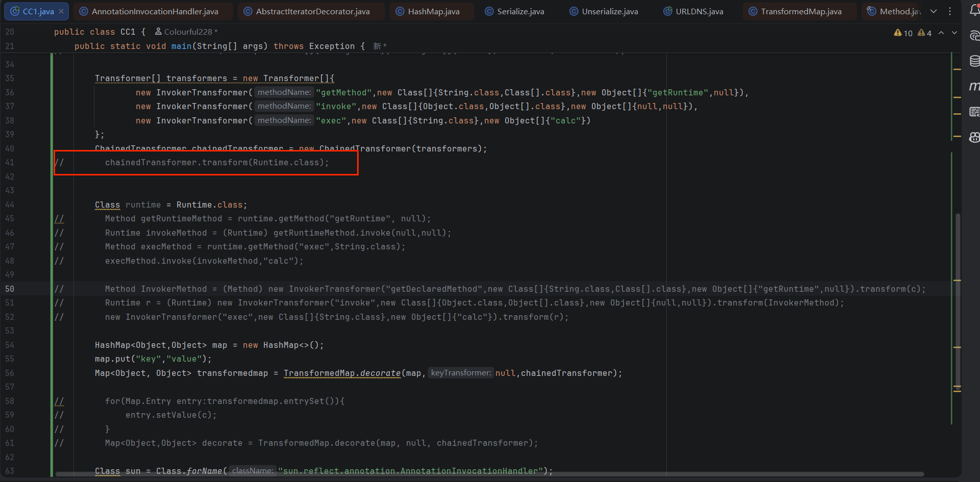Open the Maven tool window
Screen dimensions: 980x482
click(x=974, y=86)
